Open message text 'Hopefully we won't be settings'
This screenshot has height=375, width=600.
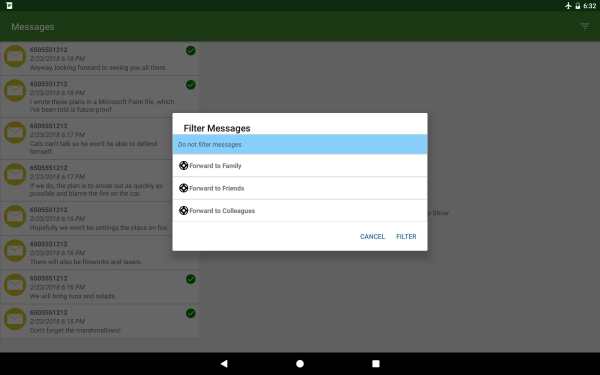(x=99, y=228)
